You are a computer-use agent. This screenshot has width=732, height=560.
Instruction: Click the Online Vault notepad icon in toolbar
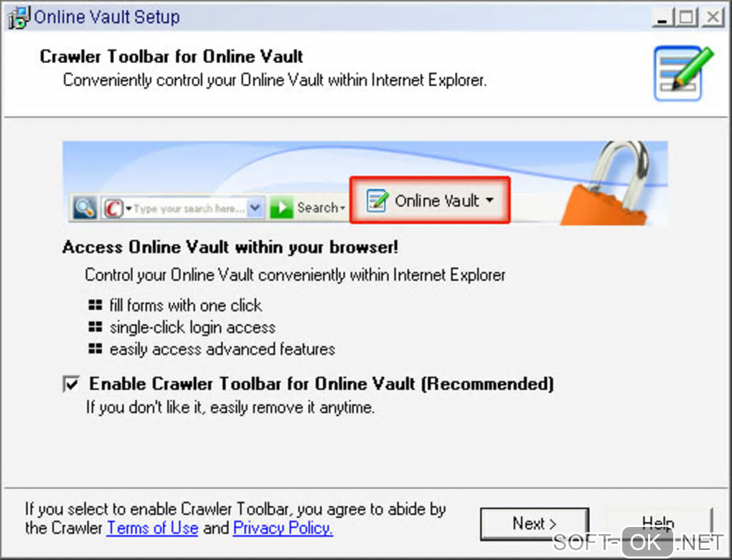[377, 201]
